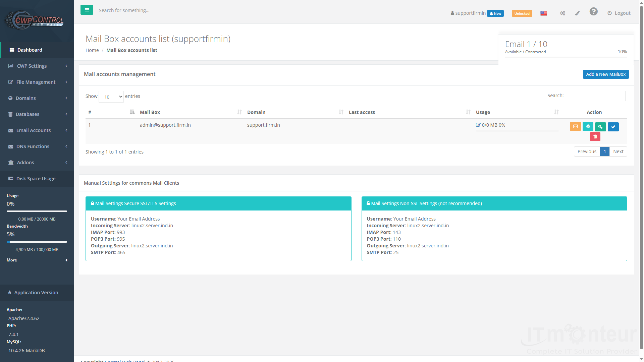The width and height of the screenshot is (644, 362).
Task: Select the admin@support.firm.in mailbox cell
Action: [165, 125]
